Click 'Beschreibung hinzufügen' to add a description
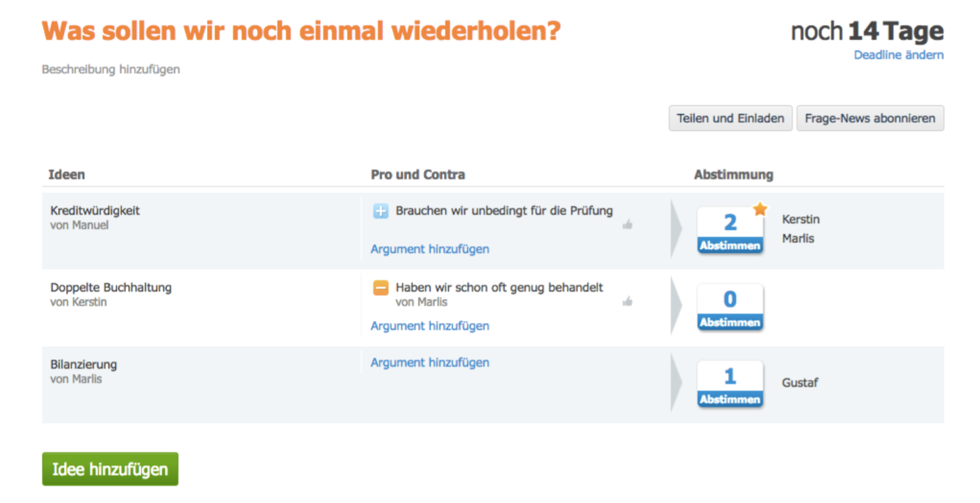Viewport: 980px width, 503px height. pos(111,69)
